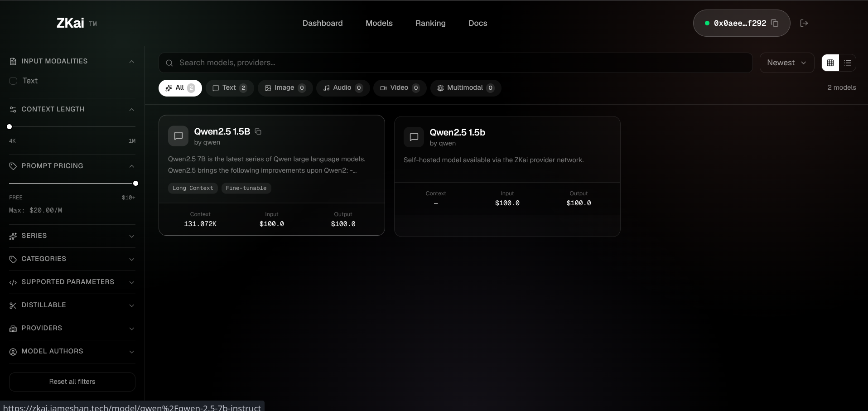Open the Qwen2.5 1.5B model title
868x411 pixels.
click(x=222, y=131)
